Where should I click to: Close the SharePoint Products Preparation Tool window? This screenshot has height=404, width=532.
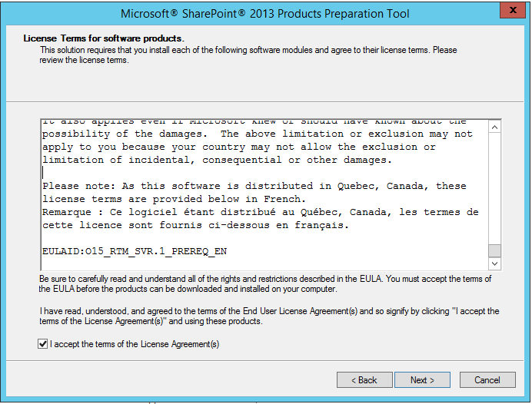[509, 12]
